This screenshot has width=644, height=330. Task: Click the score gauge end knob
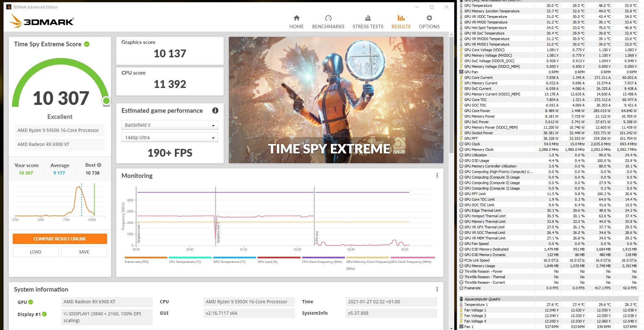pyautogui.click(x=106, y=101)
